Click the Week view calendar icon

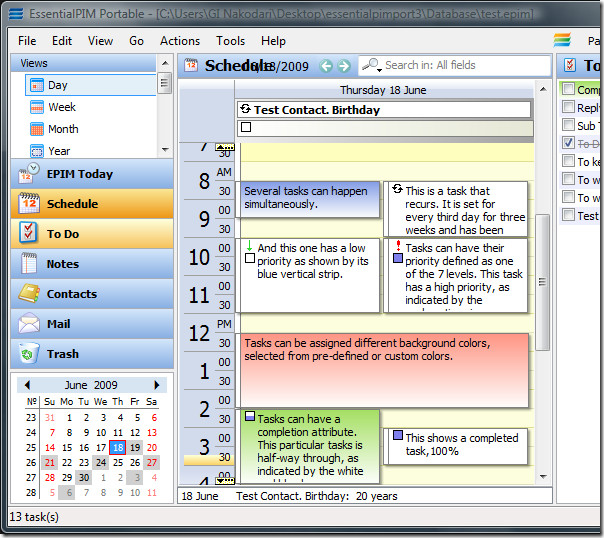pyautogui.click(x=37, y=107)
